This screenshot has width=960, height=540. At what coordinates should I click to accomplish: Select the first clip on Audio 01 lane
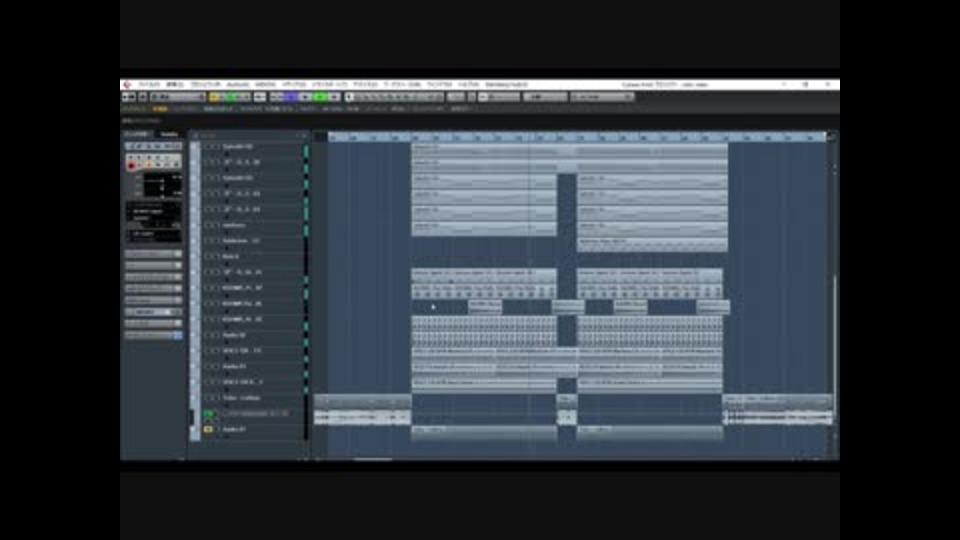point(484,431)
